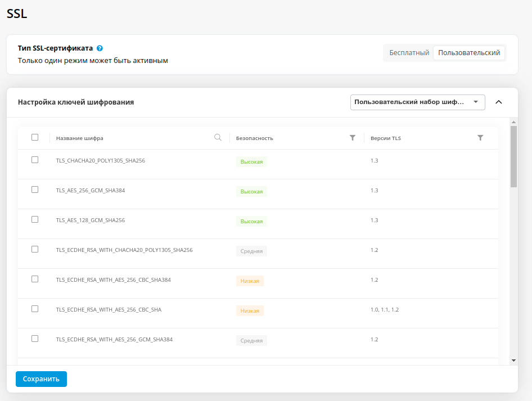Click the scrollbar down arrow
Viewport: 532px width, 401px height.
513,361
